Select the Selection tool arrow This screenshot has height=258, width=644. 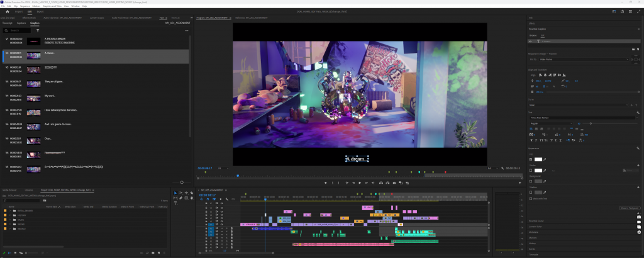(x=176, y=193)
